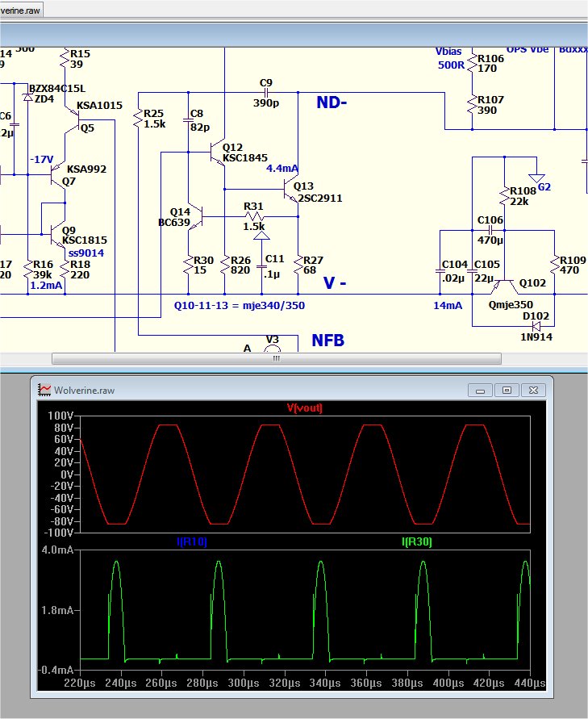Click transistor Q14 BC639 symbol
Screen dimensions: 588x719
tap(196, 216)
